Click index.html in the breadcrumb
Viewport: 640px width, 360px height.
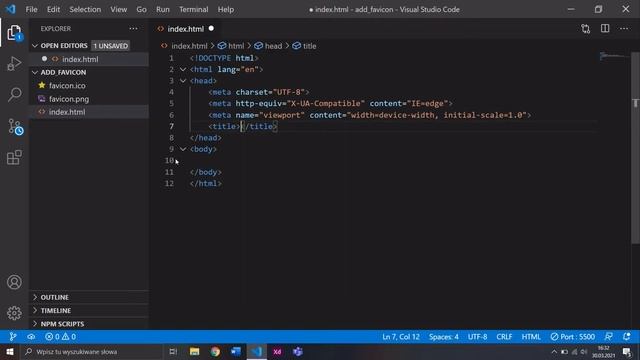[184, 46]
